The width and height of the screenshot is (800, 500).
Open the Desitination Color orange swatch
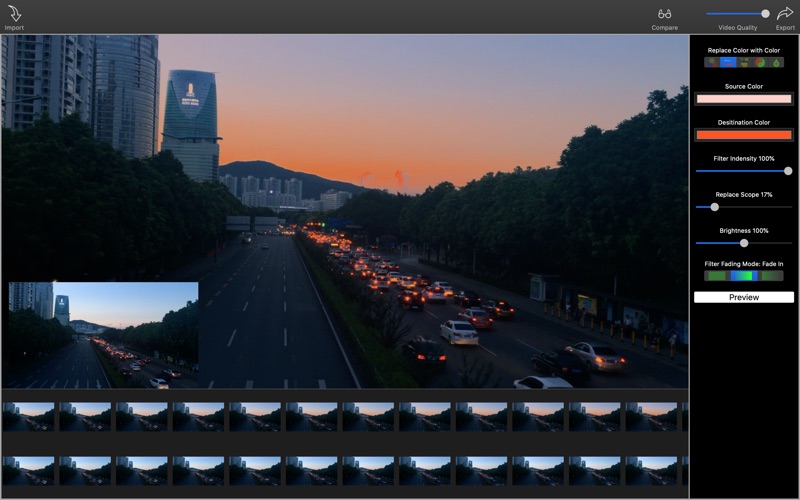tap(744, 135)
